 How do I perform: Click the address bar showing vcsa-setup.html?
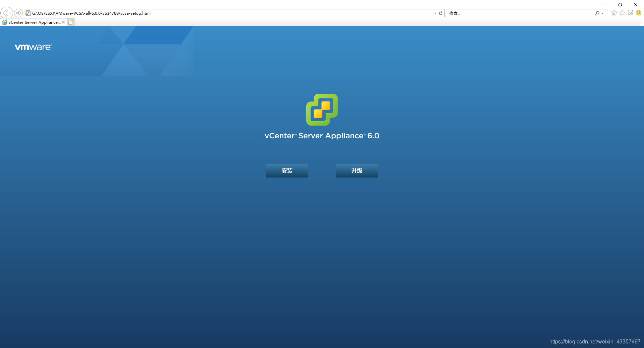coord(228,13)
